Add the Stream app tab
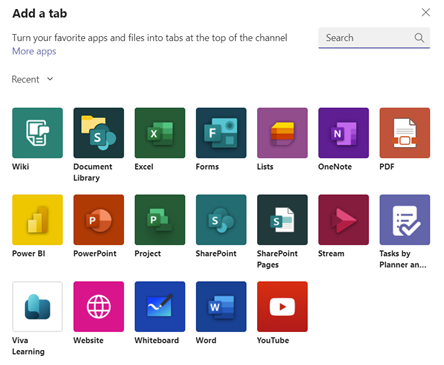 (x=344, y=220)
